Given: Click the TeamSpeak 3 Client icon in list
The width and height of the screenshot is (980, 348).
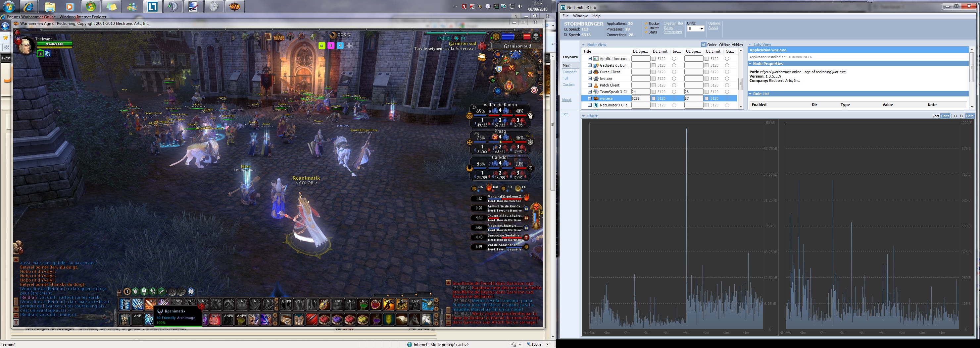Looking at the screenshot, I should [596, 92].
